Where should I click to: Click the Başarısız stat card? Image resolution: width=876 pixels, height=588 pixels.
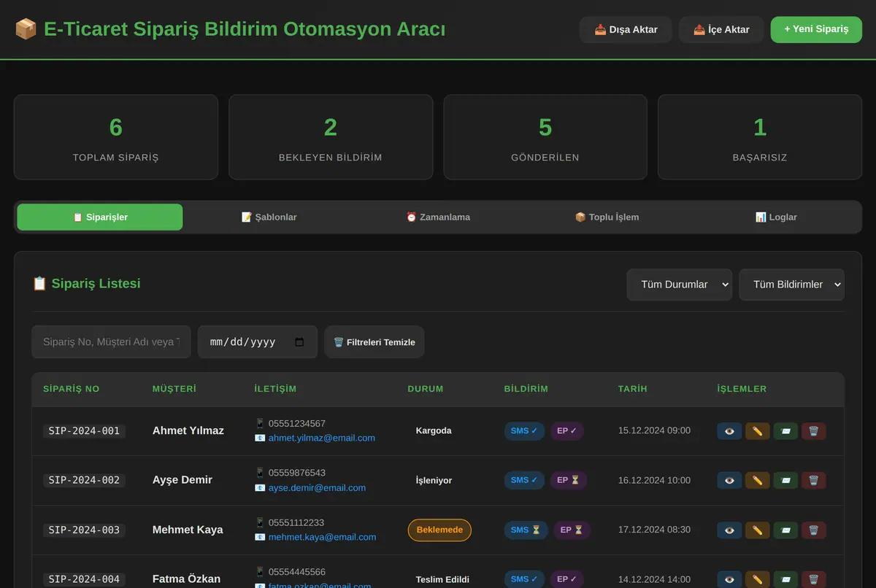760,137
